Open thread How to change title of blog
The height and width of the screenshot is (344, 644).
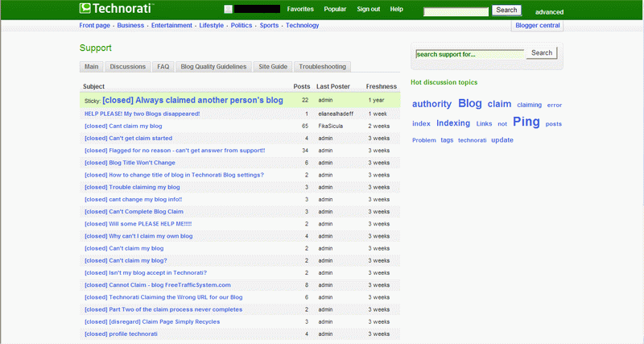click(174, 175)
